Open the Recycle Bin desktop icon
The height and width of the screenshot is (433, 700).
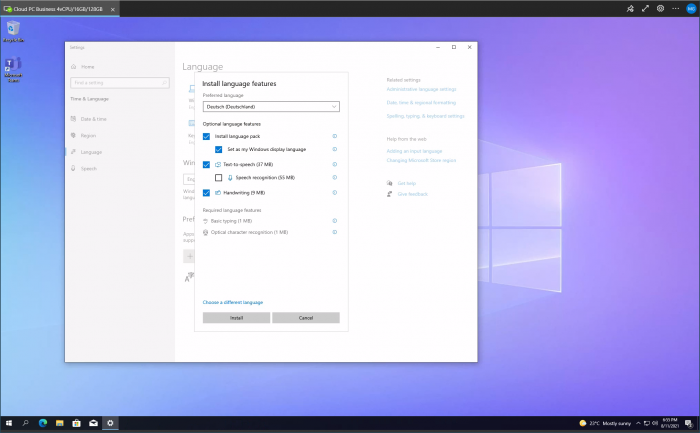pyautogui.click(x=13, y=31)
